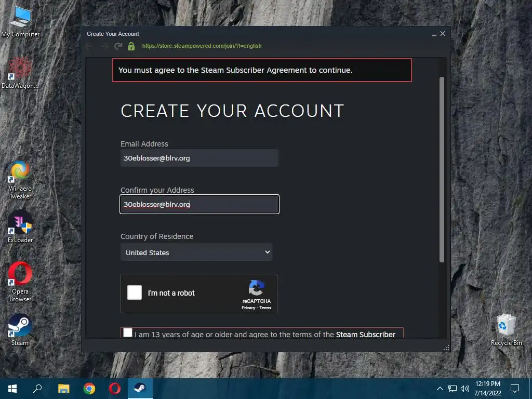Open File Explorer from the taskbar

[x=63, y=389]
